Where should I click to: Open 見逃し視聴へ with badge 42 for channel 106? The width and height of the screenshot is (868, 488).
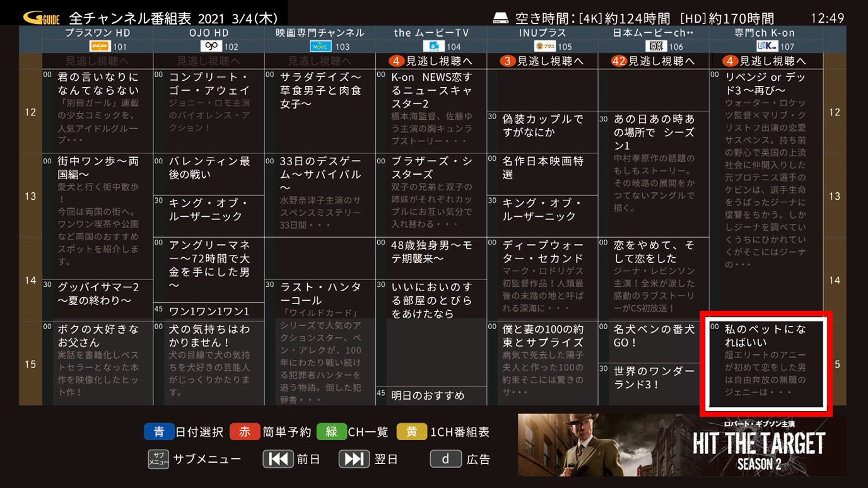coord(654,61)
